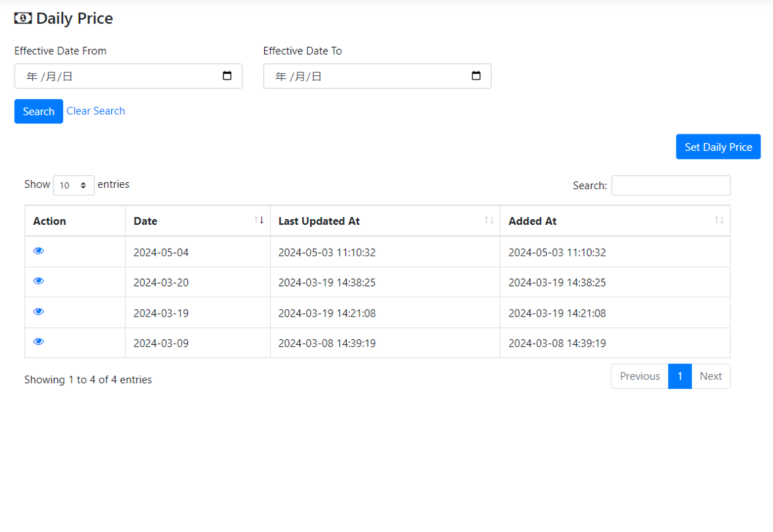The height and width of the screenshot is (532, 773).
Task: Sort table by Added At column
Action: pyautogui.click(x=615, y=221)
